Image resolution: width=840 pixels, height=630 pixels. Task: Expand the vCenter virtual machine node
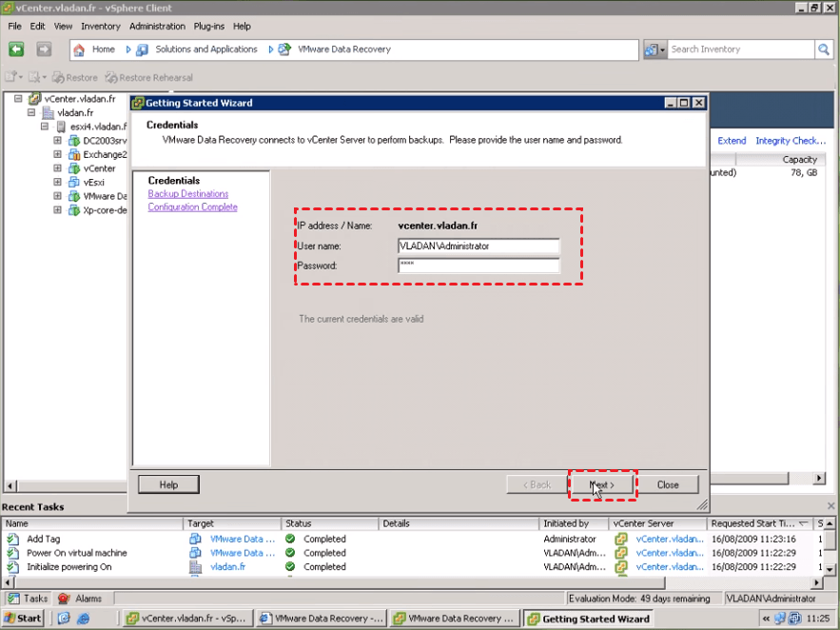(x=57, y=168)
